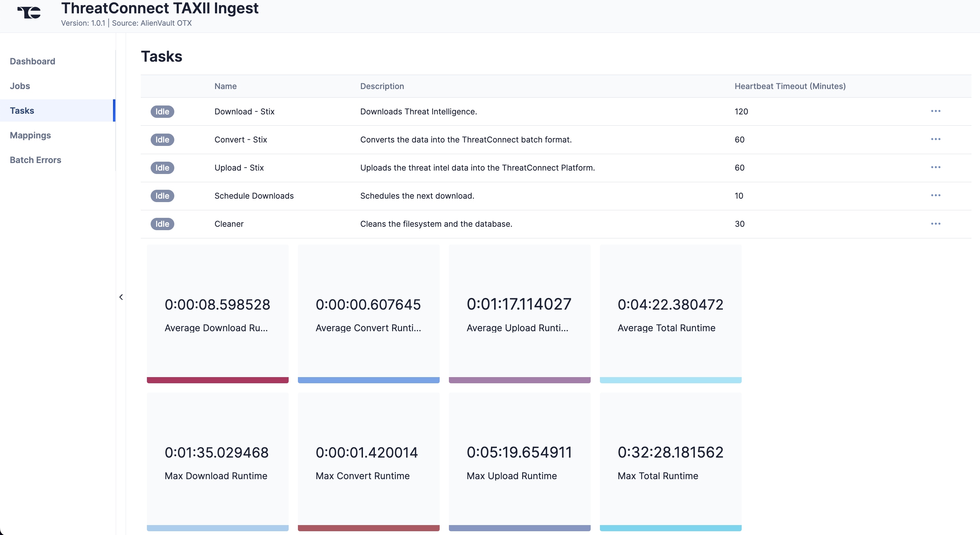Click the Max Total Runtime card
The width and height of the screenshot is (980, 535).
tap(671, 462)
